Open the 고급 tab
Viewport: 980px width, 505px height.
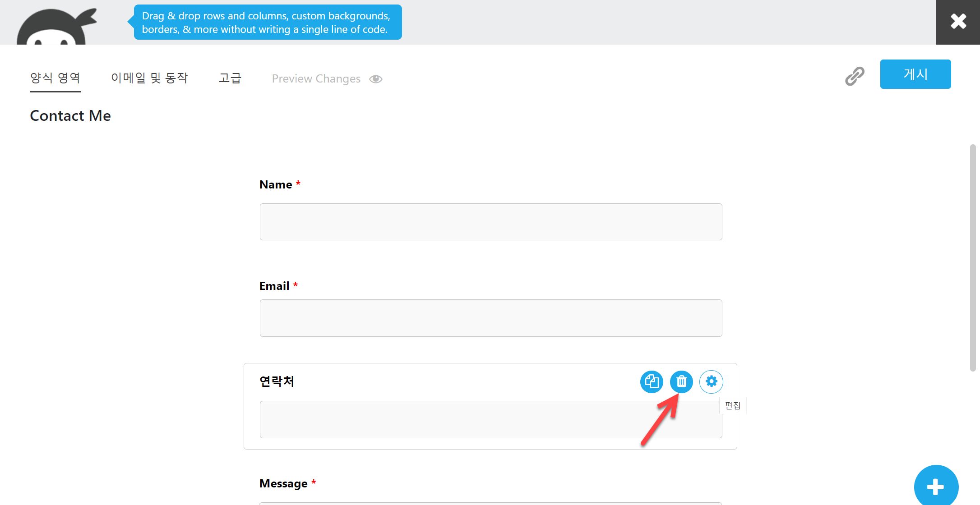(x=230, y=78)
